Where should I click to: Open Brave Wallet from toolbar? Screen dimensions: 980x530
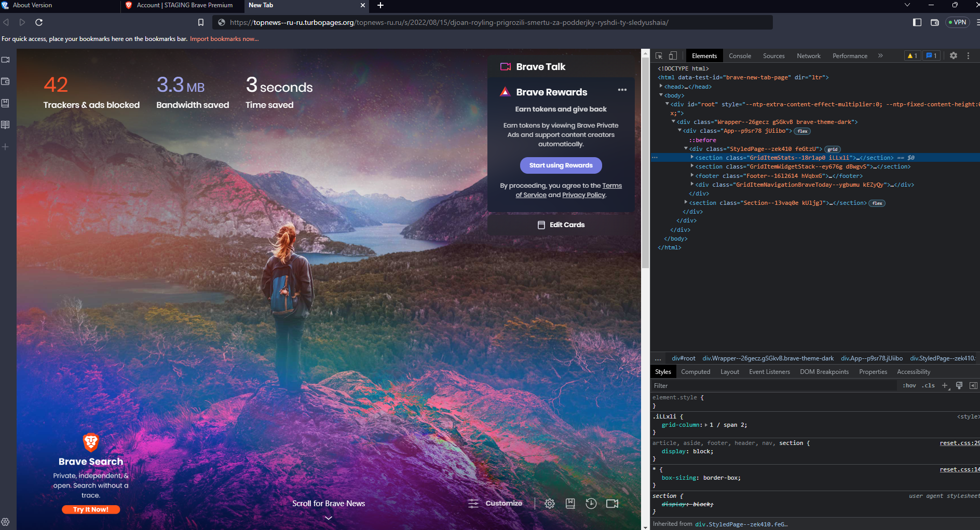pos(935,22)
